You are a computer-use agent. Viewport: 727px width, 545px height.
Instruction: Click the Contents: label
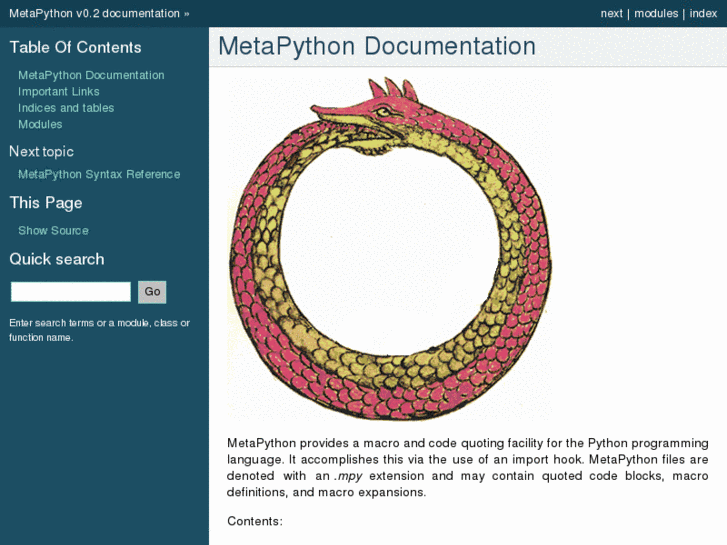pyautogui.click(x=255, y=521)
